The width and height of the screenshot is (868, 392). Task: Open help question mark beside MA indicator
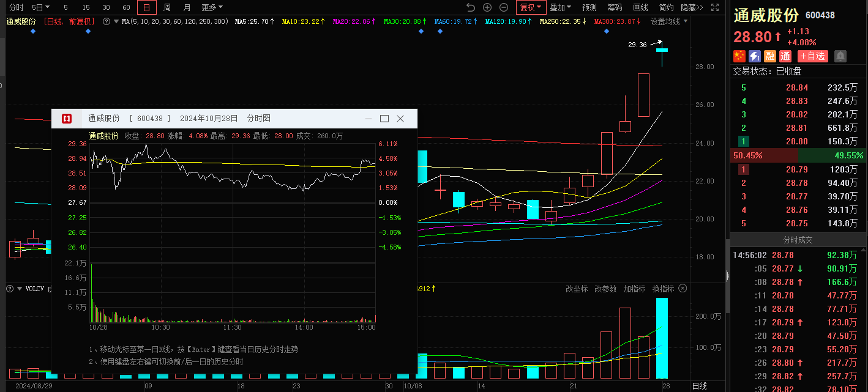click(x=107, y=21)
